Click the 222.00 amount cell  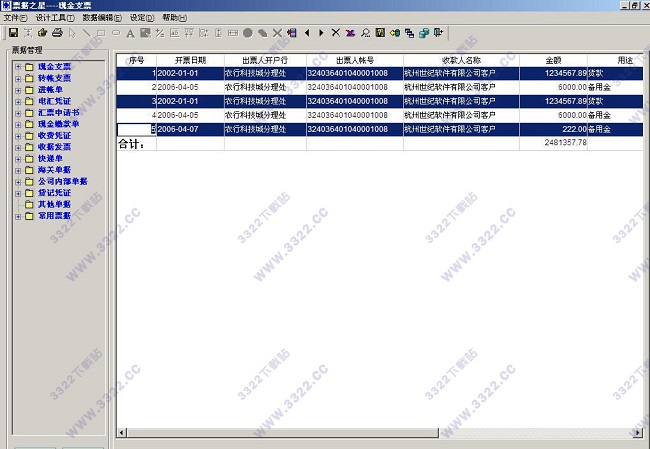(553, 129)
